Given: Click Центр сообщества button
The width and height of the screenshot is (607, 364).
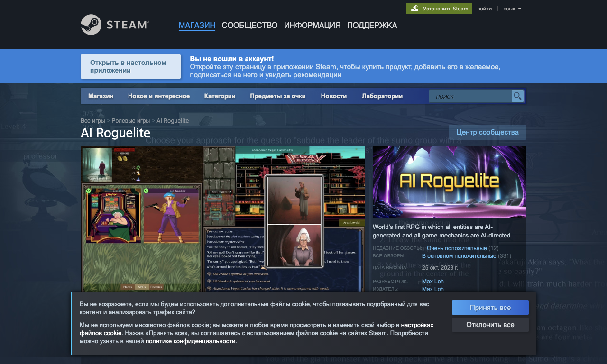Looking at the screenshot, I should click(x=487, y=132).
